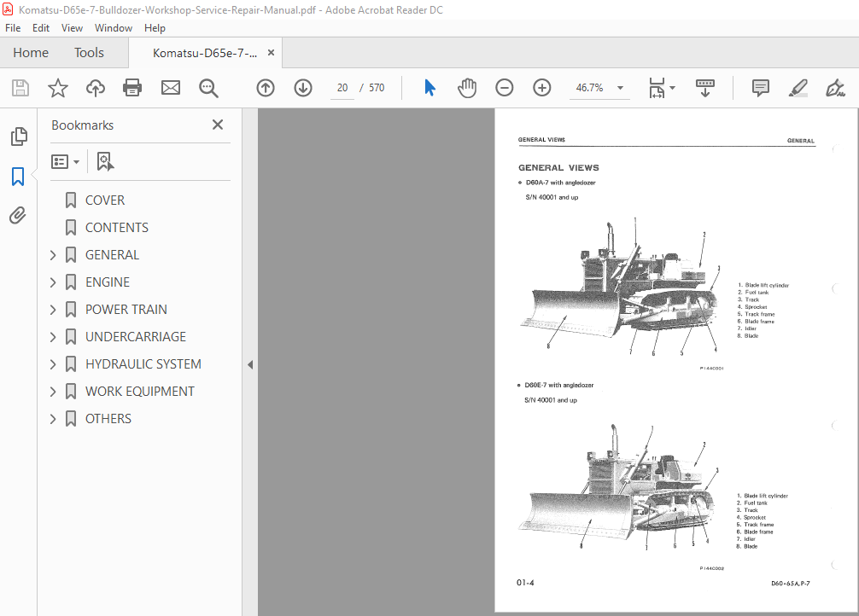859x616 pixels.
Task: Expand the WORK EQUIPMENT bookmark
Action: [53, 392]
